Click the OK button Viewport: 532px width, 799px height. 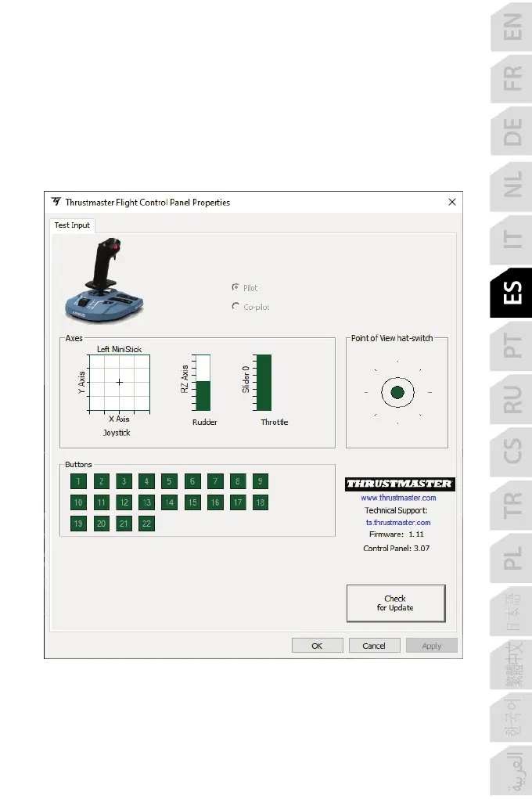317,646
